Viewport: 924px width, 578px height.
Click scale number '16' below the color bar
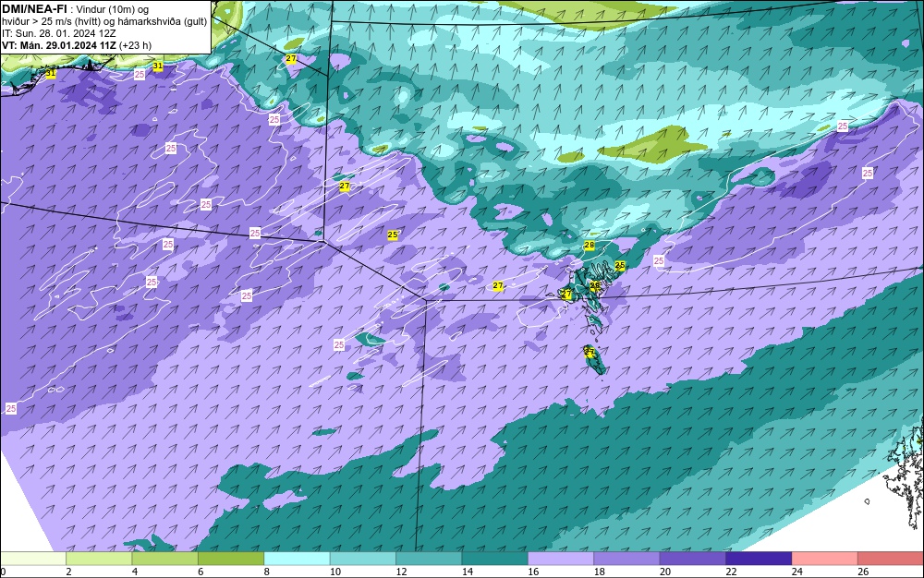(533, 572)
